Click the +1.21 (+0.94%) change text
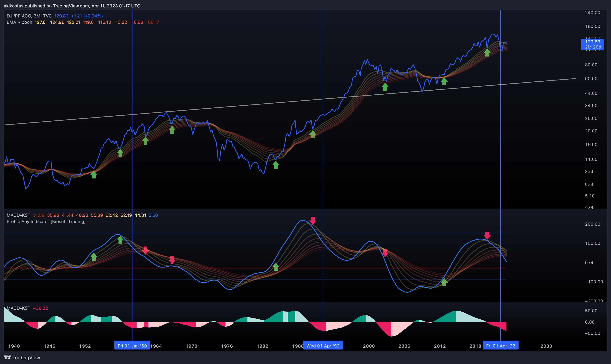This screenshot has height=364, width=611. (x=87, y=16)
